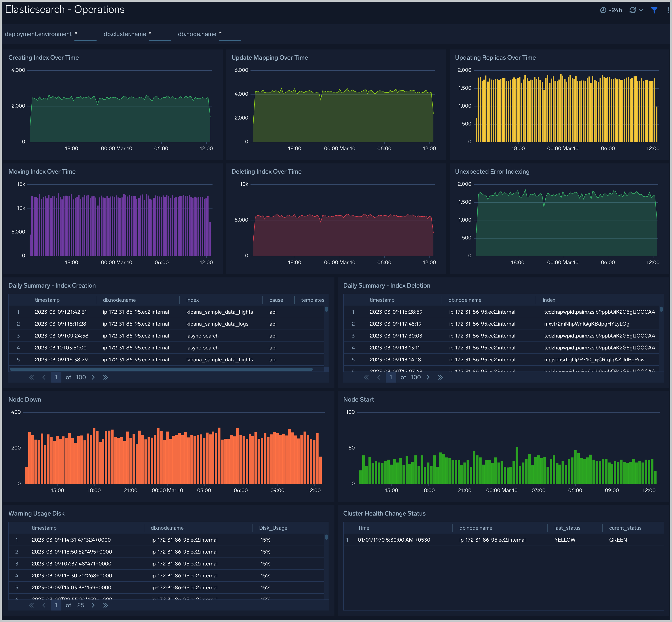
Task: Sort Warning Usage Disk by Disk_Usage column
Action: click(273, 528)
